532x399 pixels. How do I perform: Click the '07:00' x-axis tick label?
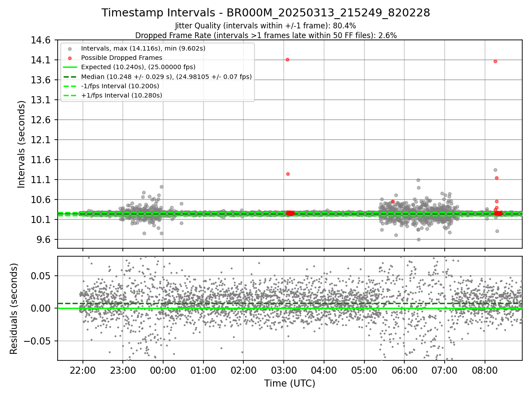pos(445,370)
